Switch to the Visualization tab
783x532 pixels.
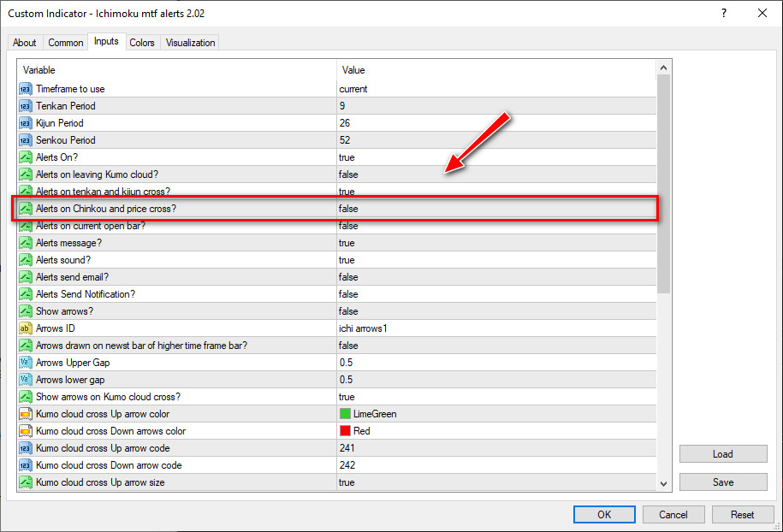click(x=190, y=43)
